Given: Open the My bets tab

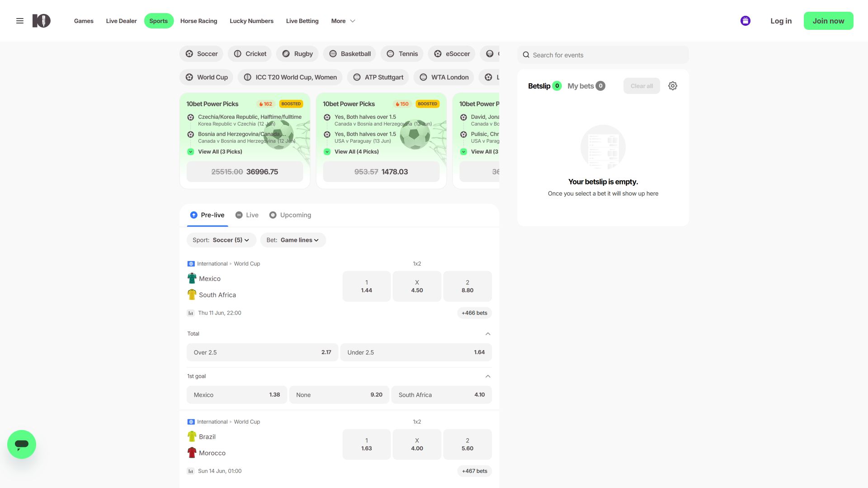Looking at the screenshot, I should pyautogui.click(x=586, y=86).
